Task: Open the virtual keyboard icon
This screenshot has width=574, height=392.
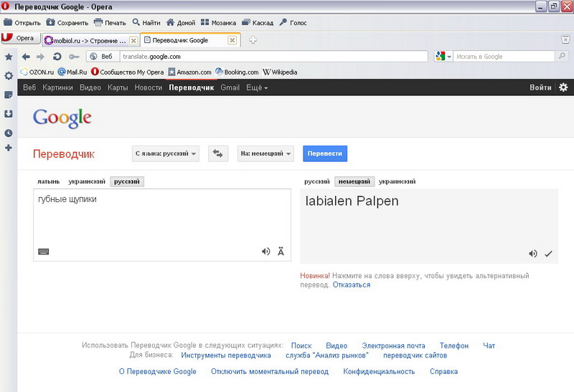Action: point(43,252)
